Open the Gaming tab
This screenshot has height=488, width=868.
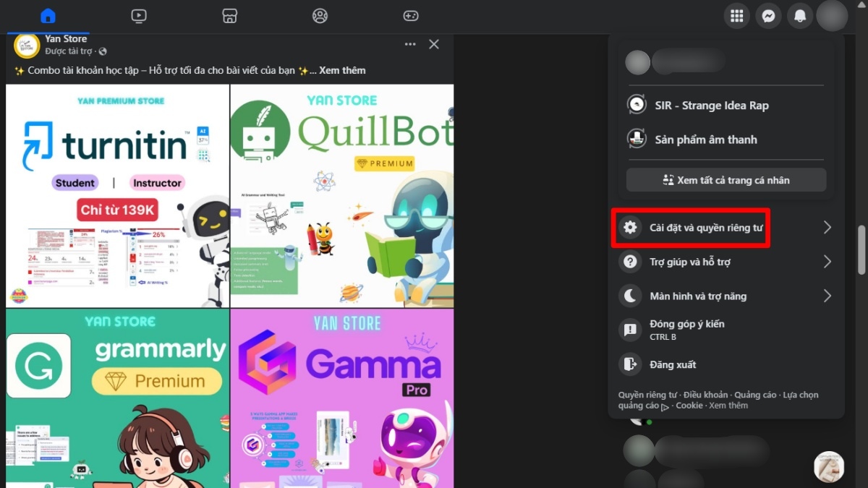(410, 15)
